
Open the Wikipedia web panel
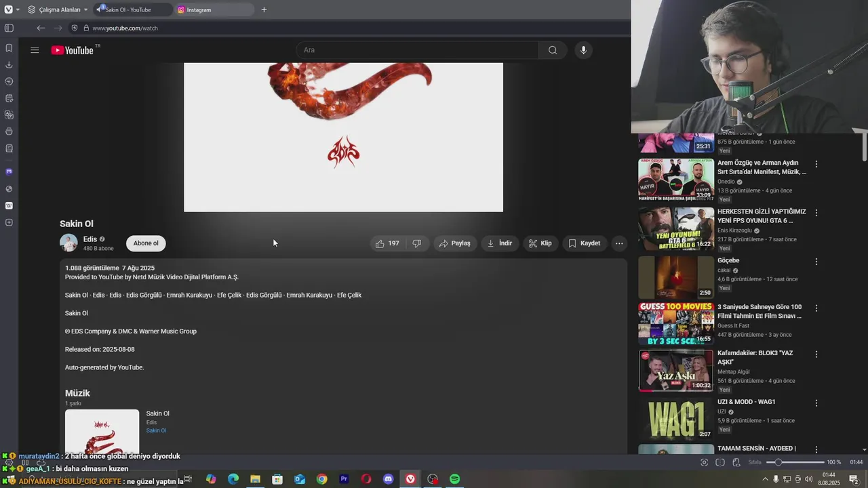[x=9, y=205]
